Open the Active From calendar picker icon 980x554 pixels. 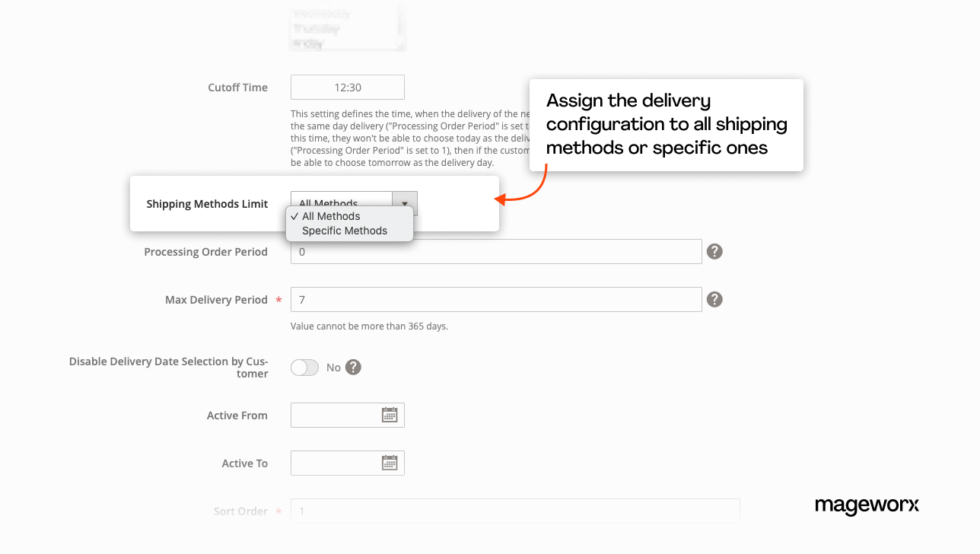[390, 415]
